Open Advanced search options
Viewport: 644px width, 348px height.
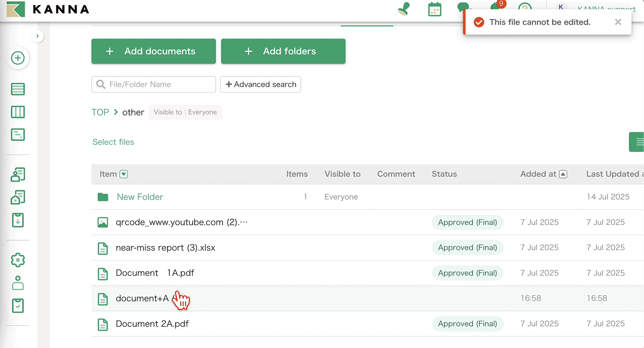click(x=260, y=84)
